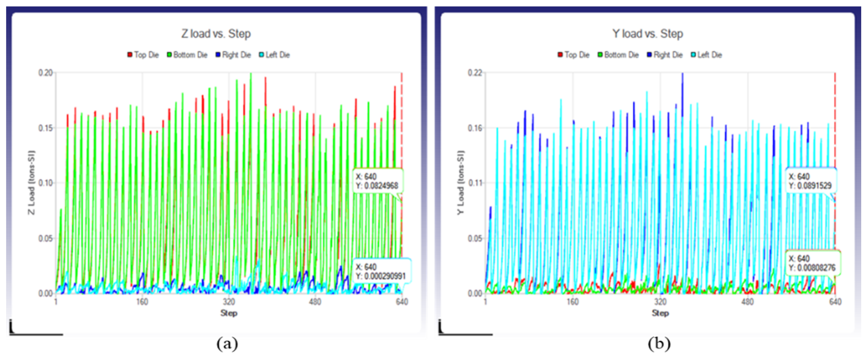
Task: Click the 0.15 tick on Z load axis
Action: coord(45,128)
